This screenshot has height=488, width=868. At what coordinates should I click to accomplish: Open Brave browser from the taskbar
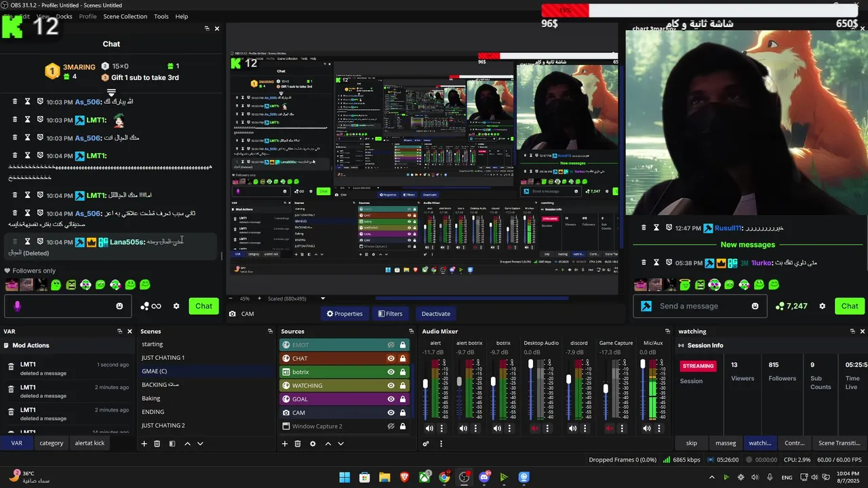pyautogui.click(x=404, y=477)
